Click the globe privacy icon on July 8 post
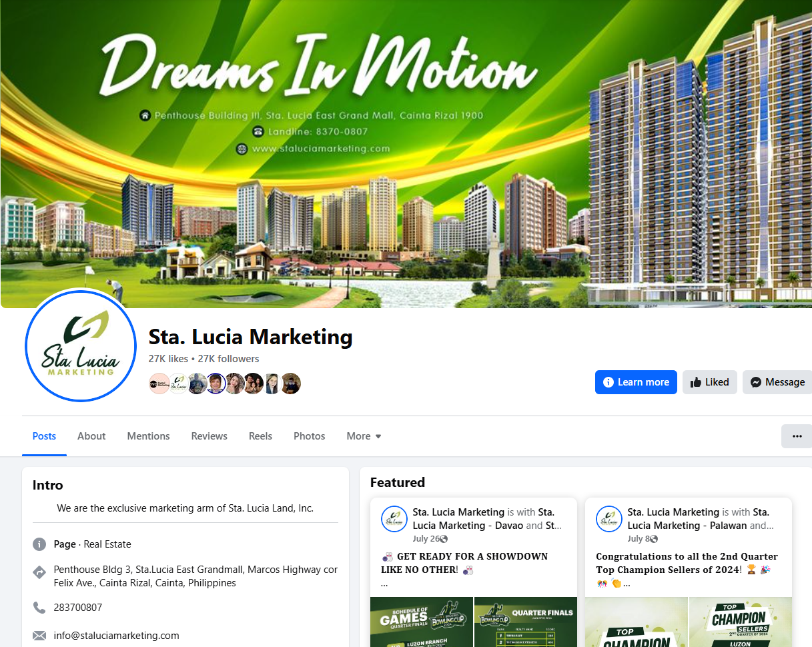This screenshot has width=812, height=647. (x=654, y=539)
